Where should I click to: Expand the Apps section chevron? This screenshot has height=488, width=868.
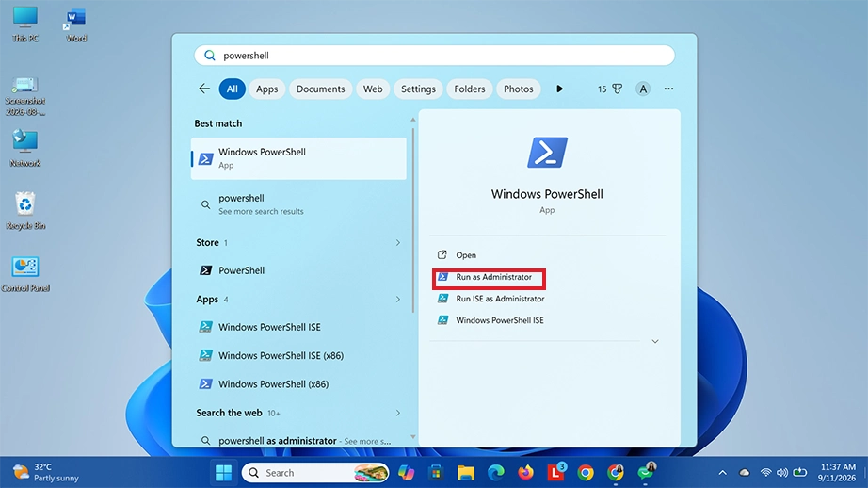397,300
